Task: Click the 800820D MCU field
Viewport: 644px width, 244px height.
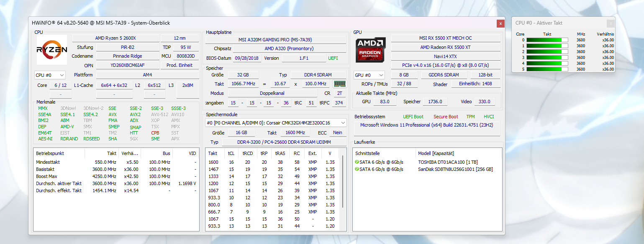Action: 186,56
